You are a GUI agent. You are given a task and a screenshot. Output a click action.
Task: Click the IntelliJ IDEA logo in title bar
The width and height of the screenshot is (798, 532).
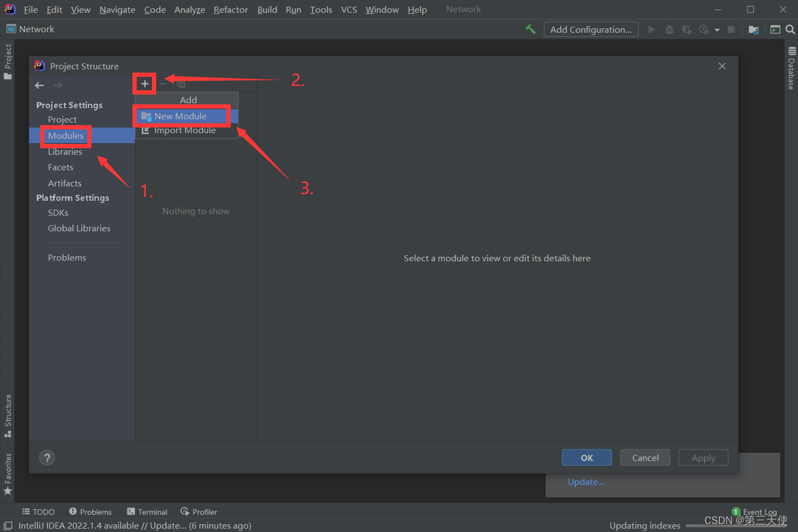pyautogui.click(x=10, y=9)
